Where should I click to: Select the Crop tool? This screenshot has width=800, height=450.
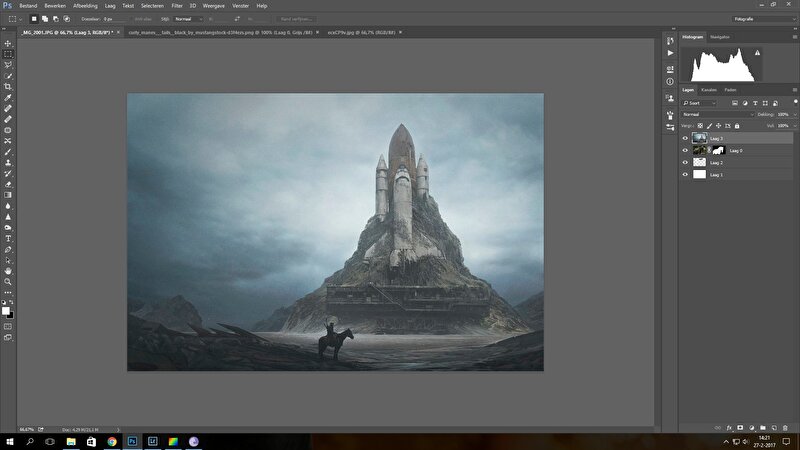[x=8, y=87]
